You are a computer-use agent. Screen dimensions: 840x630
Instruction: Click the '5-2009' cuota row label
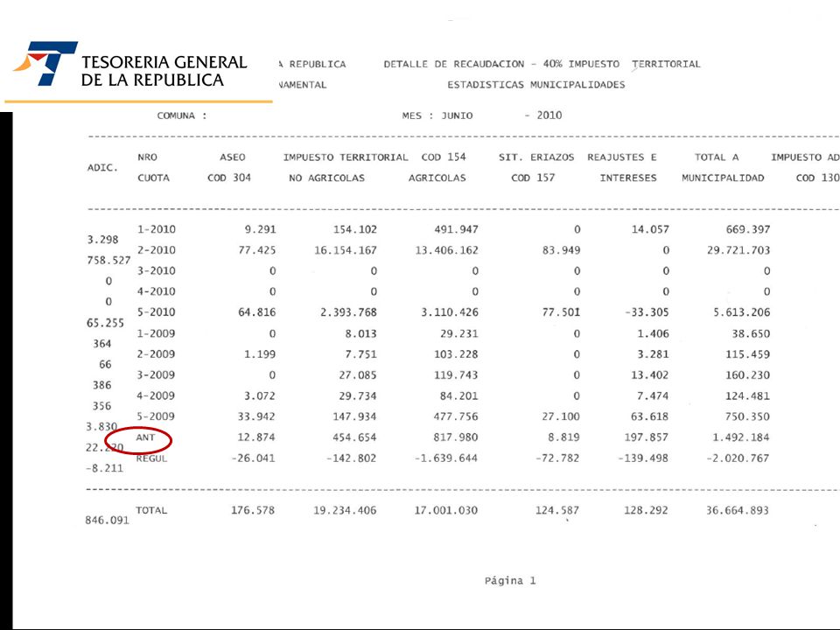point(157,416)
